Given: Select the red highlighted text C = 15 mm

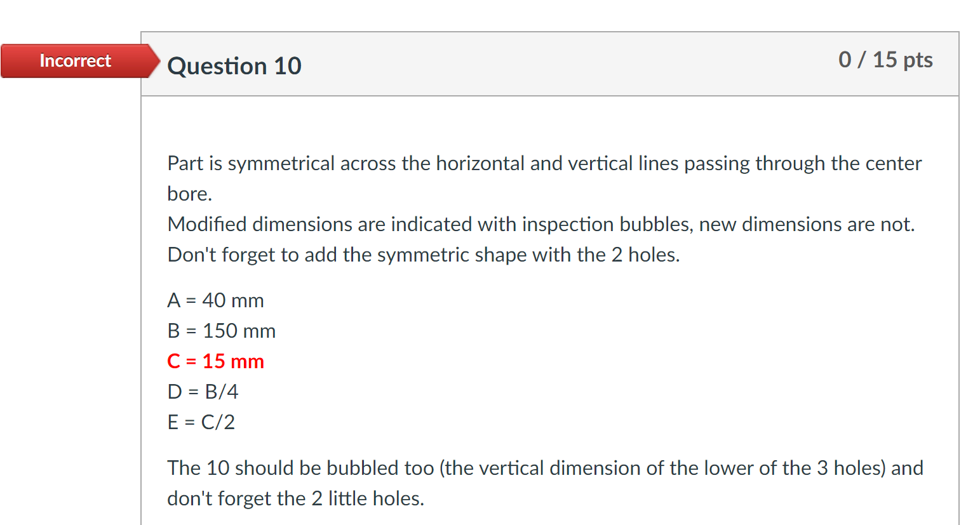Looking at the screenshot, I should (x=215, y=361).
